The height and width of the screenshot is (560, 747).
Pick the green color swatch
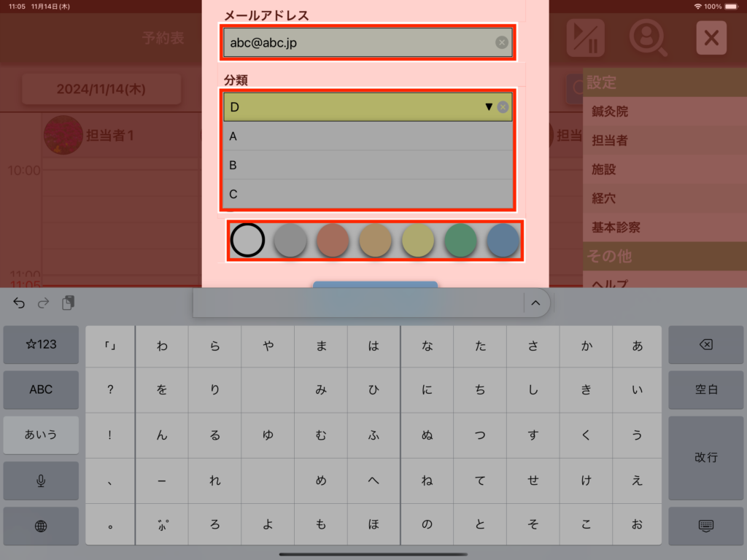460,240
